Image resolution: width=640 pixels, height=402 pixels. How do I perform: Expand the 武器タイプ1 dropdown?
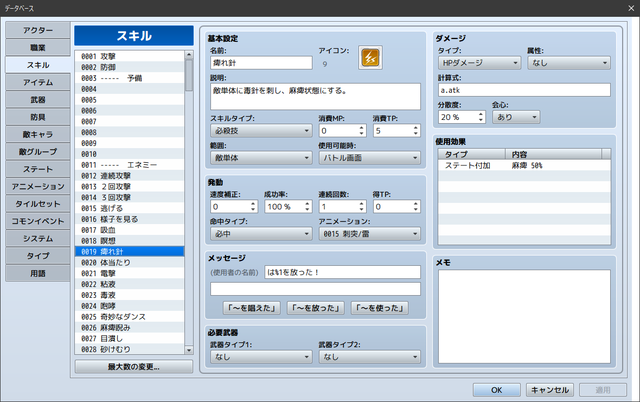pyautogui.click(x=261, y=357)
